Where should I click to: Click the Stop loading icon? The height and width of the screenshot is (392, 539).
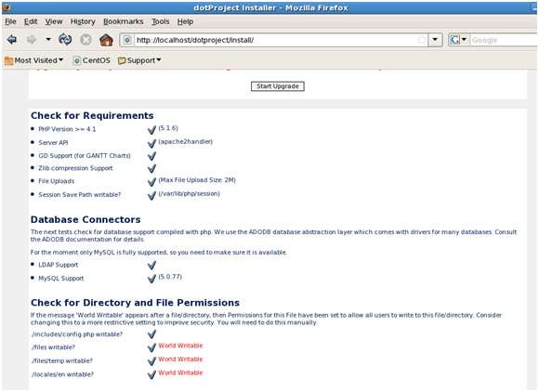click(85, 40)
